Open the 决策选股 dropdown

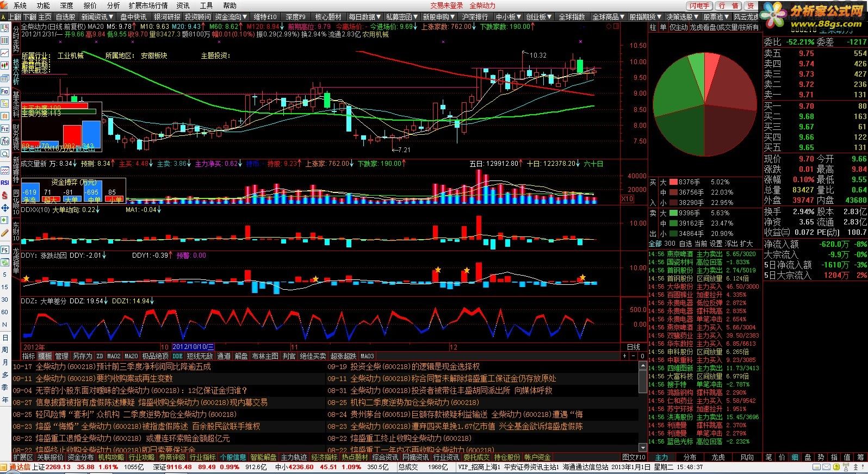(x=683, y=17)
